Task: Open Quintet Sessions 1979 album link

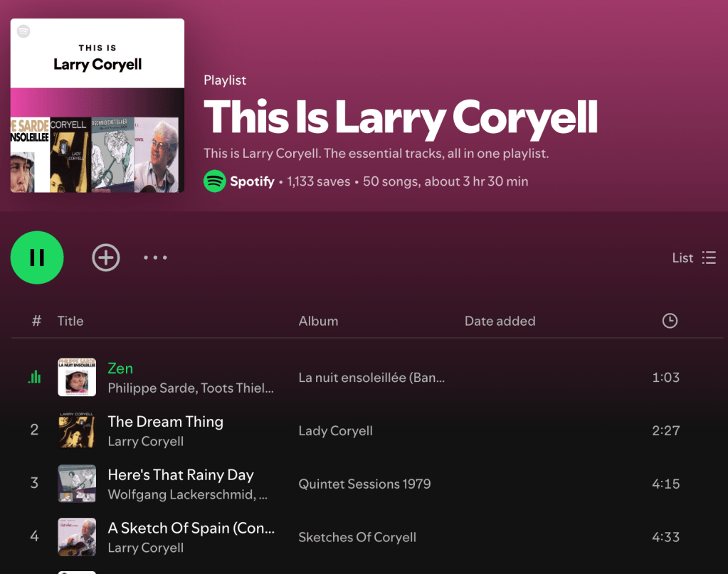Action: point(364,484)
